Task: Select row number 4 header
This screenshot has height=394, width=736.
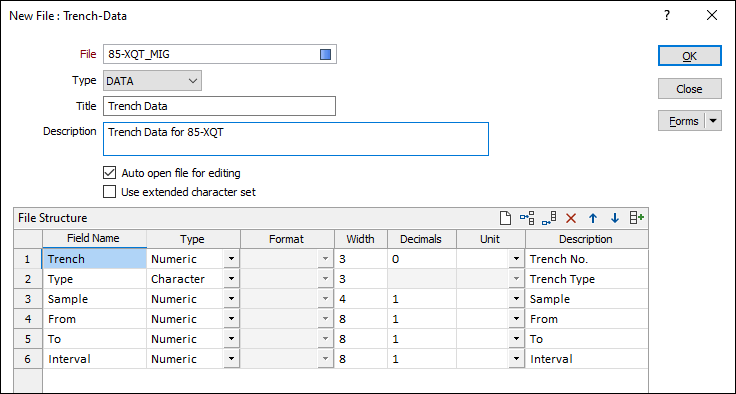Action: click(x=28, y=319)
